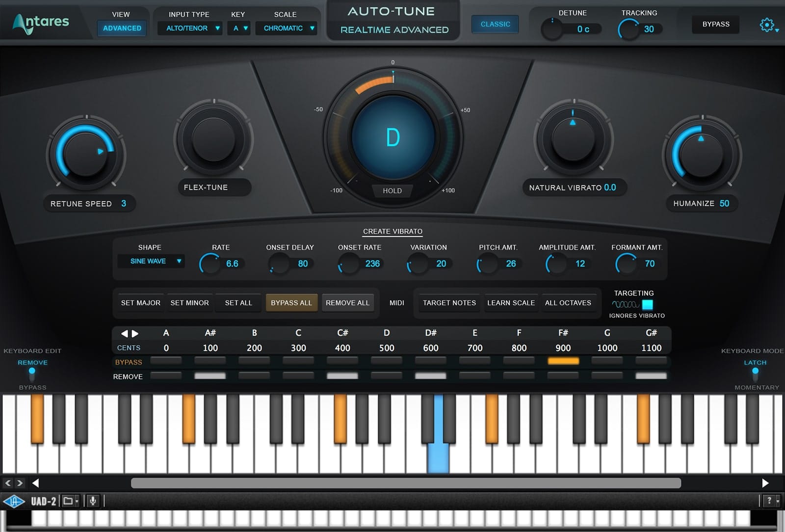Click the Set Major button
This screenshot has height=532, width=785.
(141, 303)
